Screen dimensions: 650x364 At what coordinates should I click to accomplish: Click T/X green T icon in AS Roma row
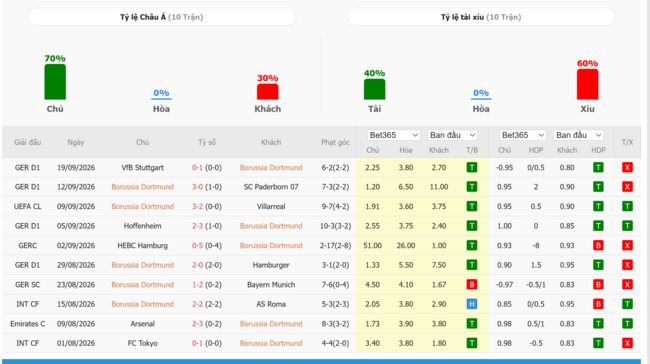point(627,304)
